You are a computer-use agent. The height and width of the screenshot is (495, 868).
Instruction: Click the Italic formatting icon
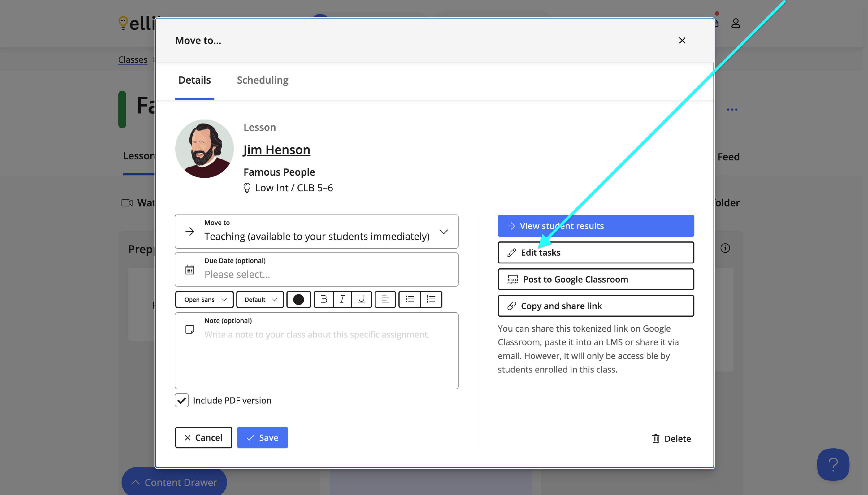[x=342, y=299]
